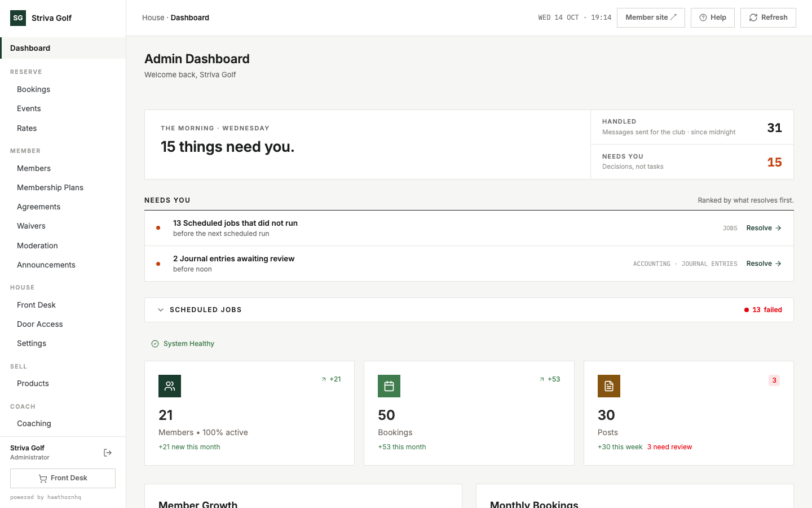The height and width of the screenshot is (508, 812).
Task: Open Waivers in the sidebar
Action: [x=63, y=226]
